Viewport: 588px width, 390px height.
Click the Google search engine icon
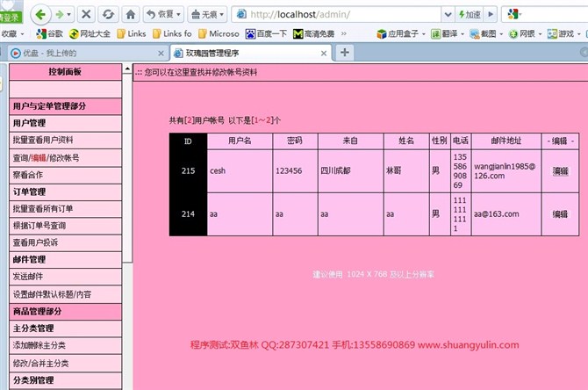click(513, 15)
